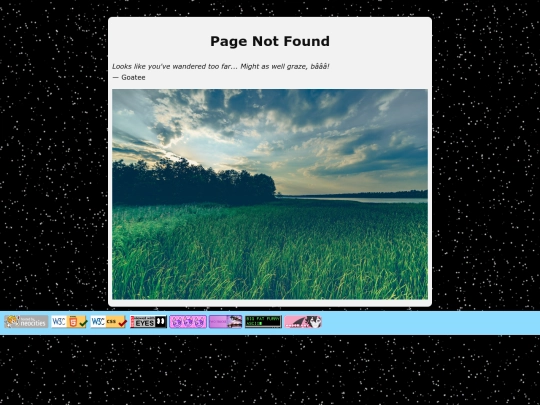Image resolution: width=540 pixels, height=405 pixels.
Task: Click the W3C HTML5 validation badge
Action: coord(69,322)
